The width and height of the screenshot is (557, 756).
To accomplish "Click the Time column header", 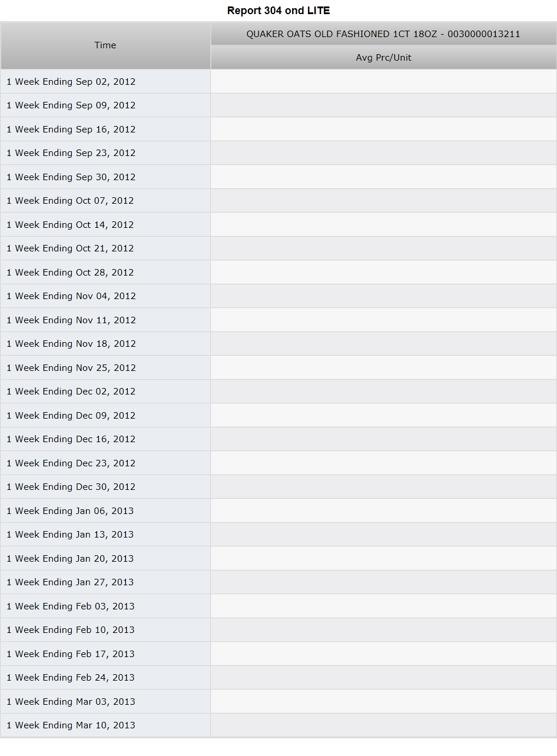I will click(x=105, y=45).
